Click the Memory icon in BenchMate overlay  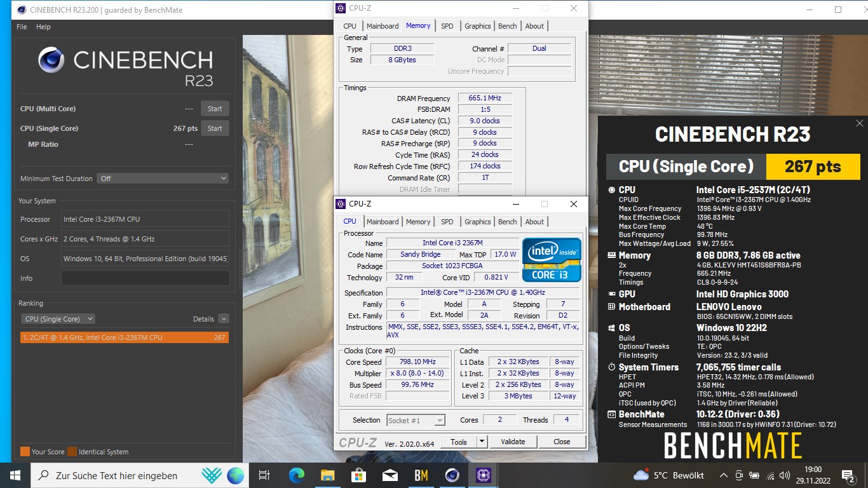(x=611, y=255)
